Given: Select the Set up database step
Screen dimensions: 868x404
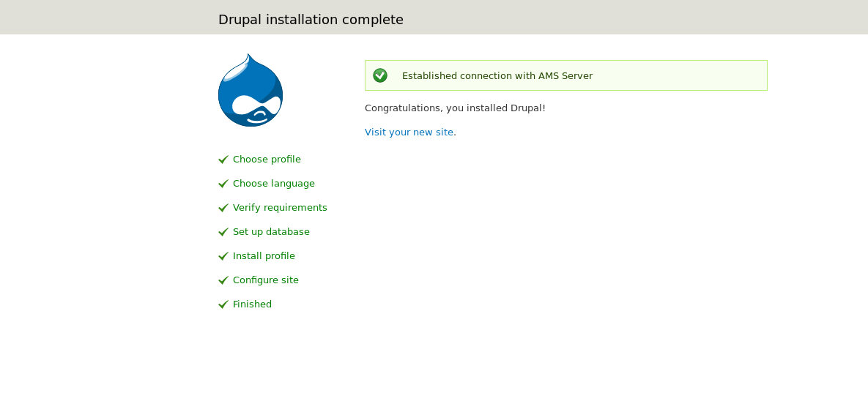Looking at the screenshot, I should [x=271, y=232].
